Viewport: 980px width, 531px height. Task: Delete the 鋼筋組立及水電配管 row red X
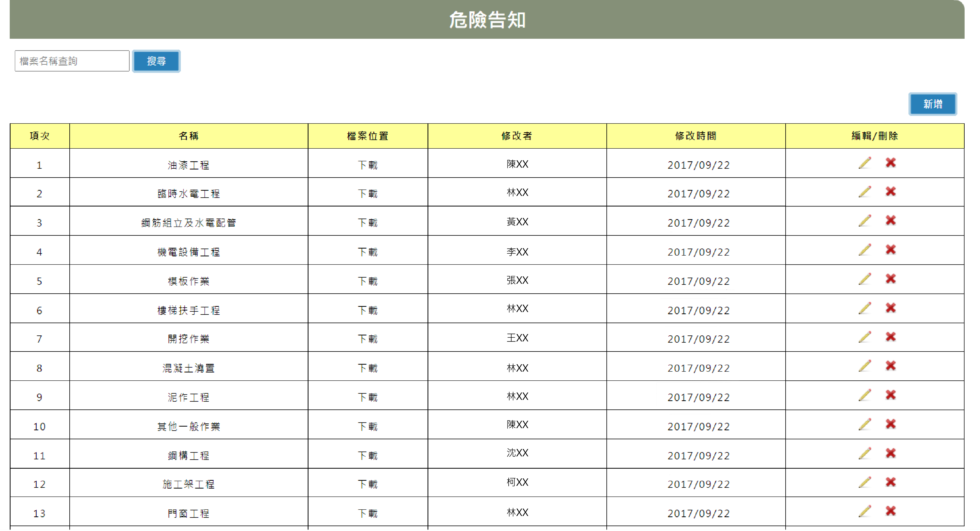click(890, 220)
